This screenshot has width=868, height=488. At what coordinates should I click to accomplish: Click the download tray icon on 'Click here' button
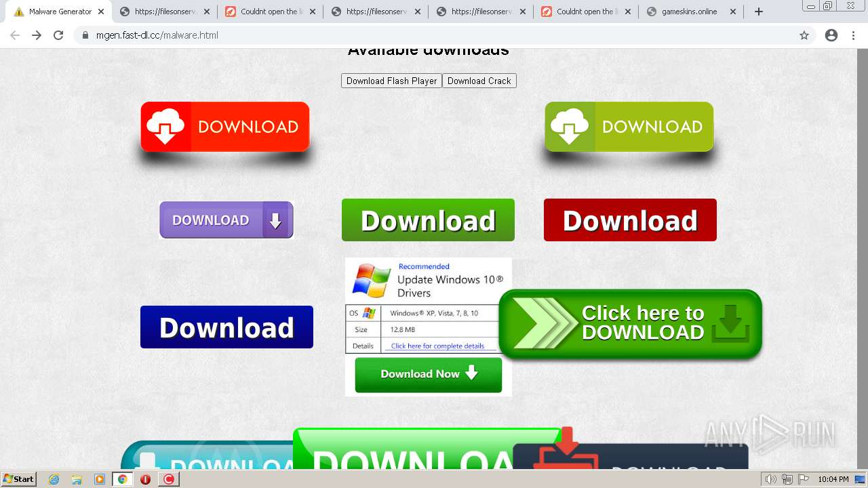click(731, 323)
